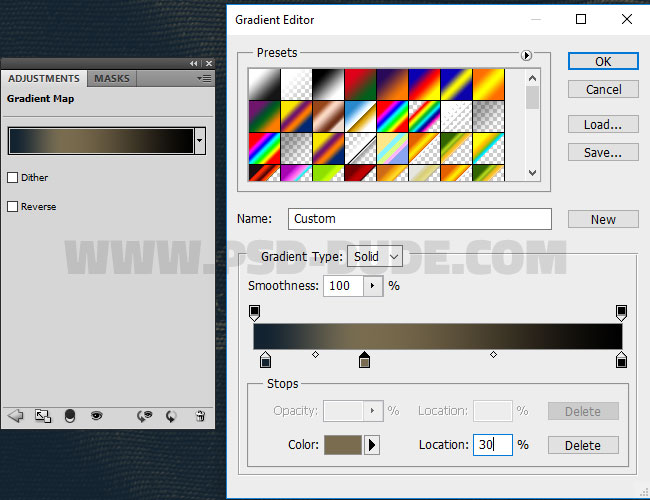This screenshot has width=650, height=500.
Task: Click the gradient bar in Gradient Editor
Action: pyautogui.click(x=438, y=336)
